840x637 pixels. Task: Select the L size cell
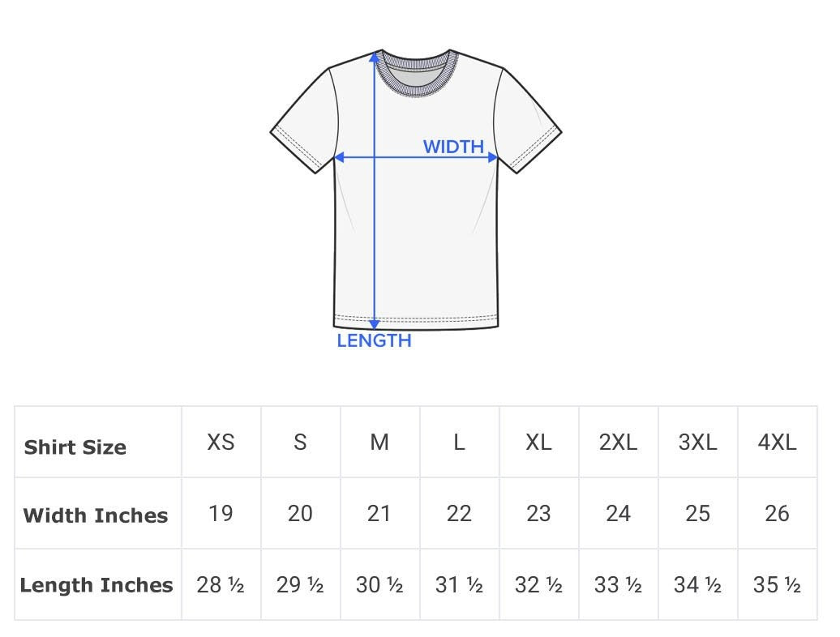(x=459, y=442)
